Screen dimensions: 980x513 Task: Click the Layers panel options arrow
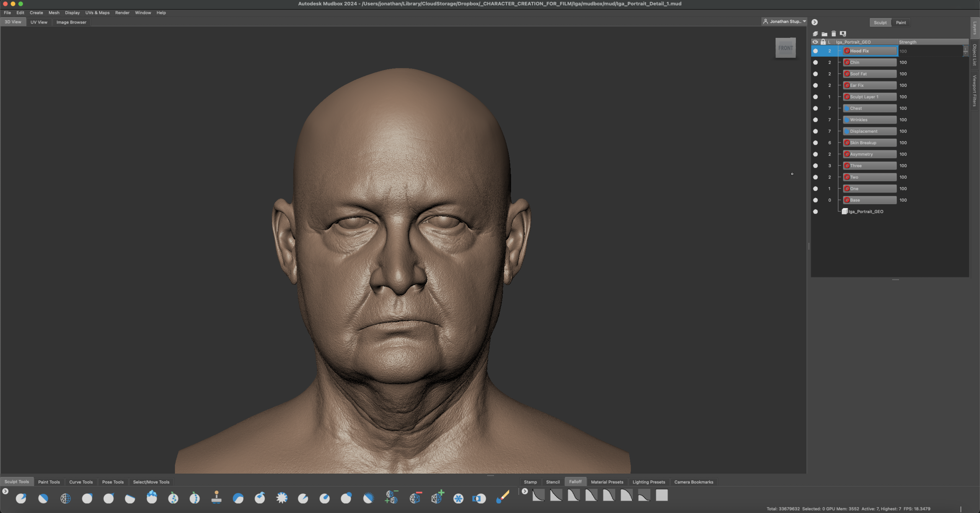coord(814,22)
